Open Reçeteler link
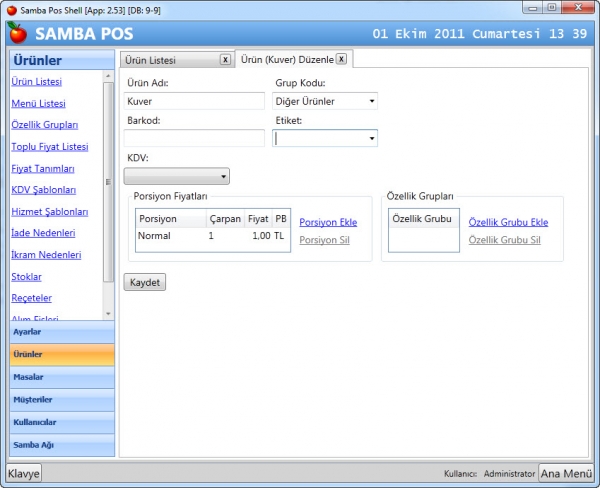Viewport: 600px width, 488px height. point(31,298)
